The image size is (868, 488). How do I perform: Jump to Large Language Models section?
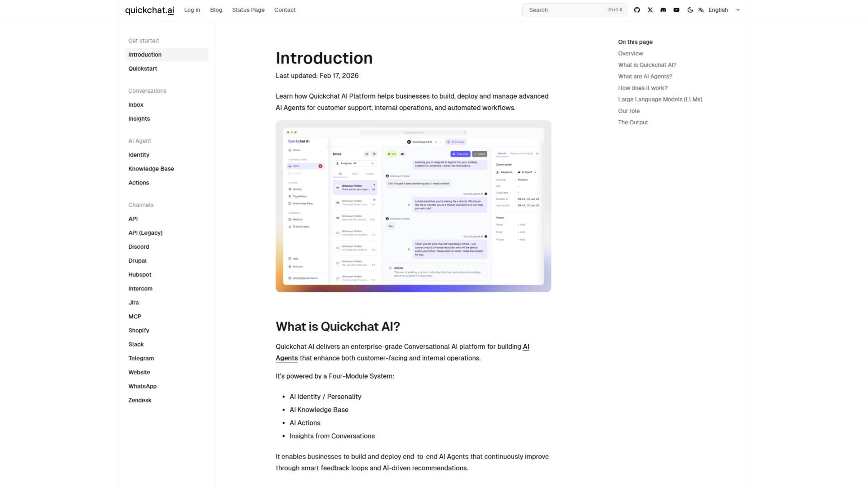pos(660,99)
